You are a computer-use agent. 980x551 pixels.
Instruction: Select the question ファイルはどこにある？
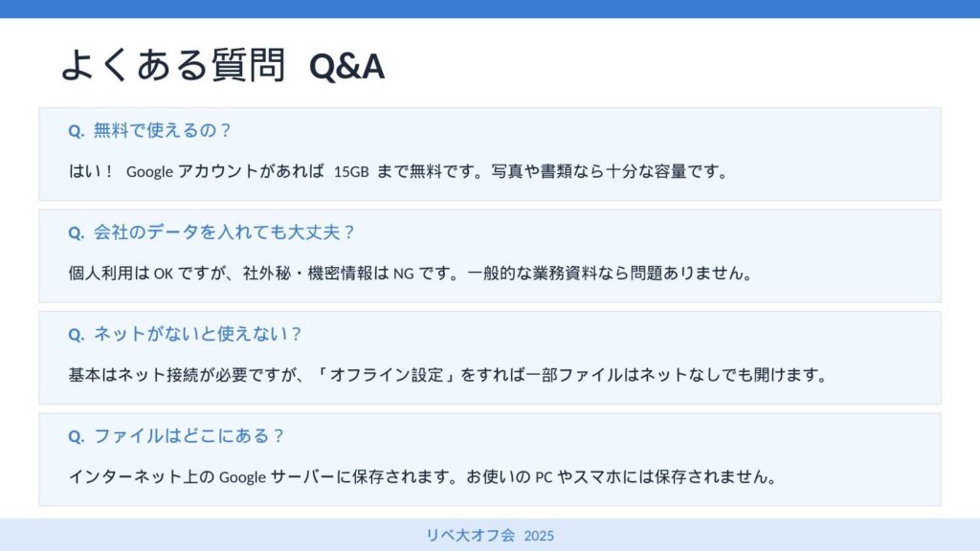click(189, 435)
